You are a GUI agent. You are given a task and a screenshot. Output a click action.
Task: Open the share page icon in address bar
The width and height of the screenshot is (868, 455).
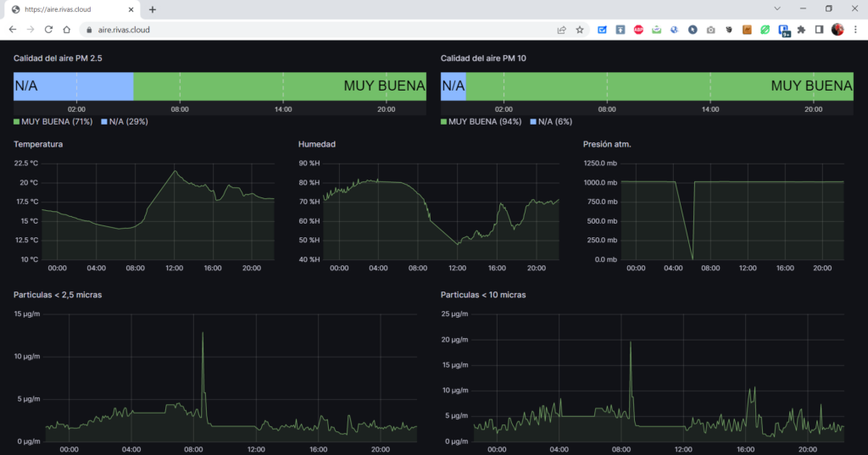click(x=561, y=29)
